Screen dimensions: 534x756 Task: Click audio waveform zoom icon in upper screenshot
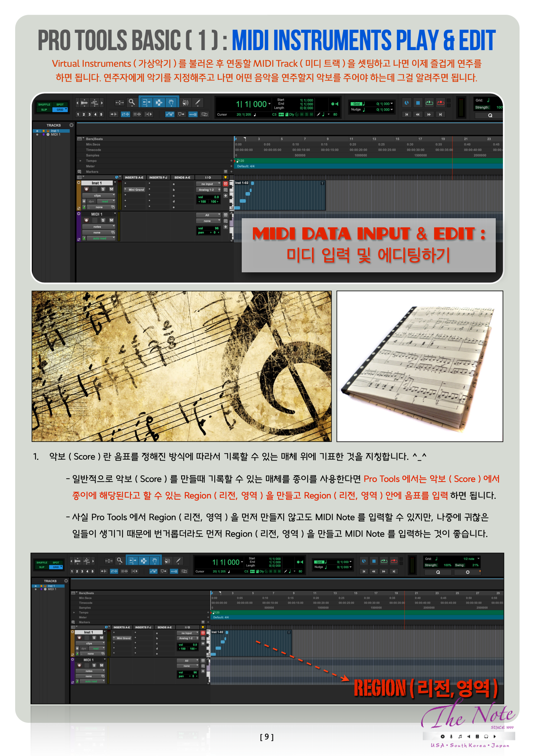click(84, 103)
